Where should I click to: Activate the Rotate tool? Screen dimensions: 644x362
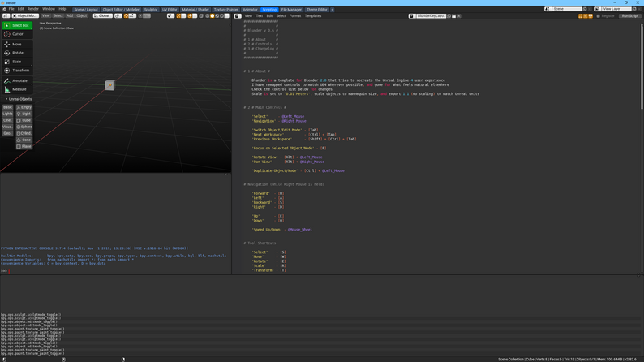17,53
